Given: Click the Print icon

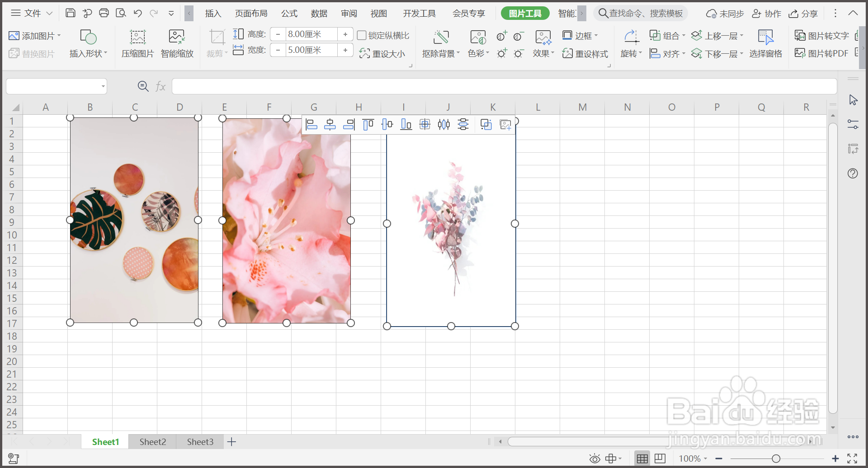Looking at the screenshot, I should (x=104, y=13).
